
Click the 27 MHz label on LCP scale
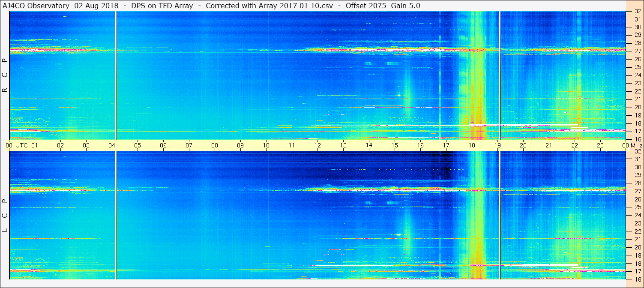tap(638, 191)
